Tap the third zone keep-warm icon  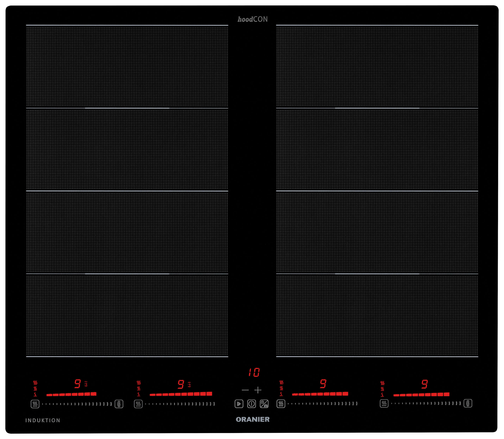pos(281,404)
